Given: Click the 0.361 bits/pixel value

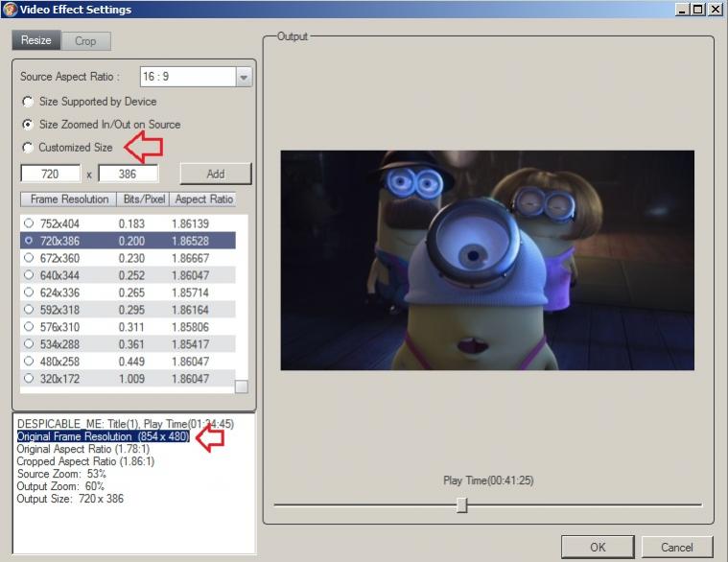Looking at the screenshot, I should (131, 344).
